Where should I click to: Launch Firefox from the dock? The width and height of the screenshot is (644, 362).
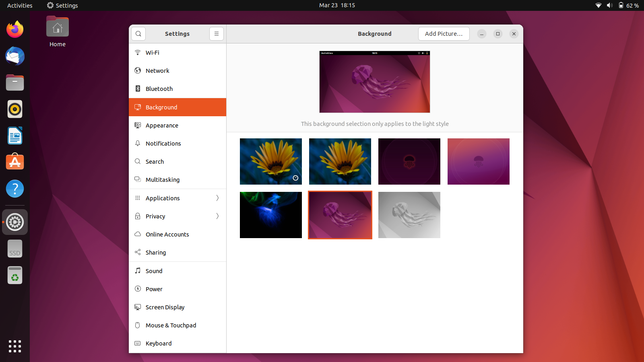click(15, 29)
